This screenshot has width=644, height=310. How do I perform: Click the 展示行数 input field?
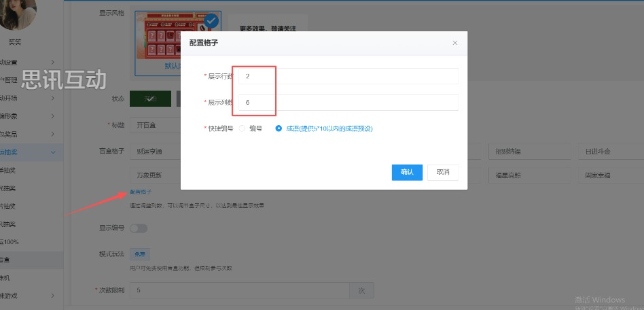(x=348, y=77)
